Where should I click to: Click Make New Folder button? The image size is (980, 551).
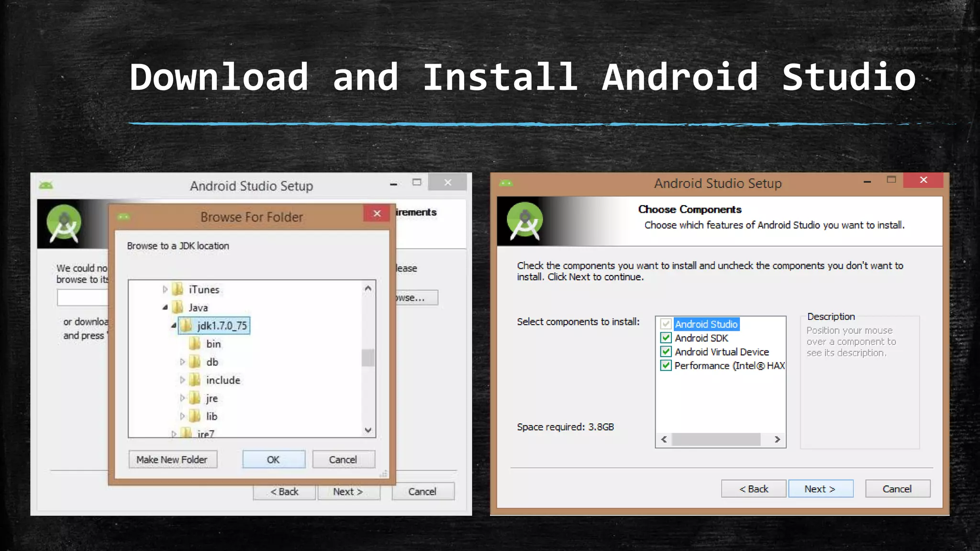pyautogui.click(x=172, y=460)
